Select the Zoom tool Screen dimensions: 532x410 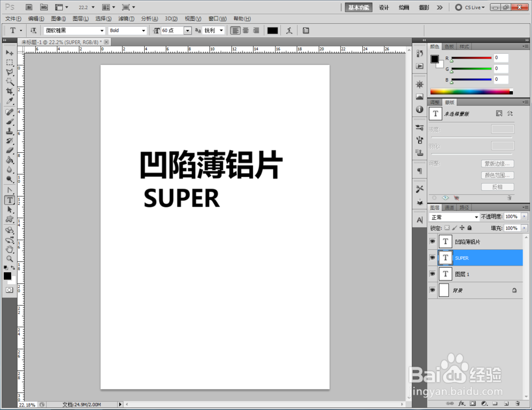[10, 259]
